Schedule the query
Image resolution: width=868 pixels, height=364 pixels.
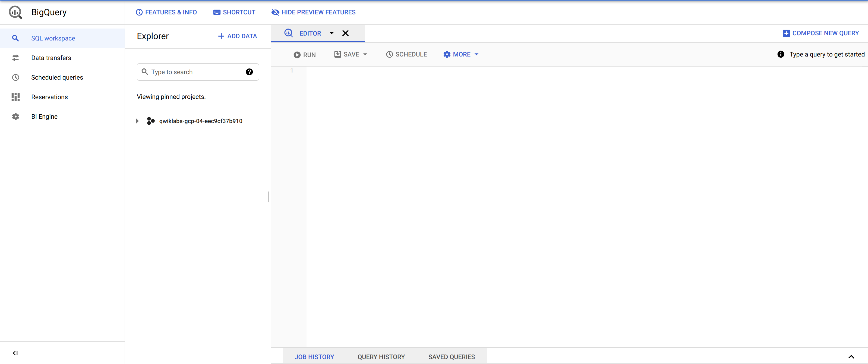tap(406, 55)
